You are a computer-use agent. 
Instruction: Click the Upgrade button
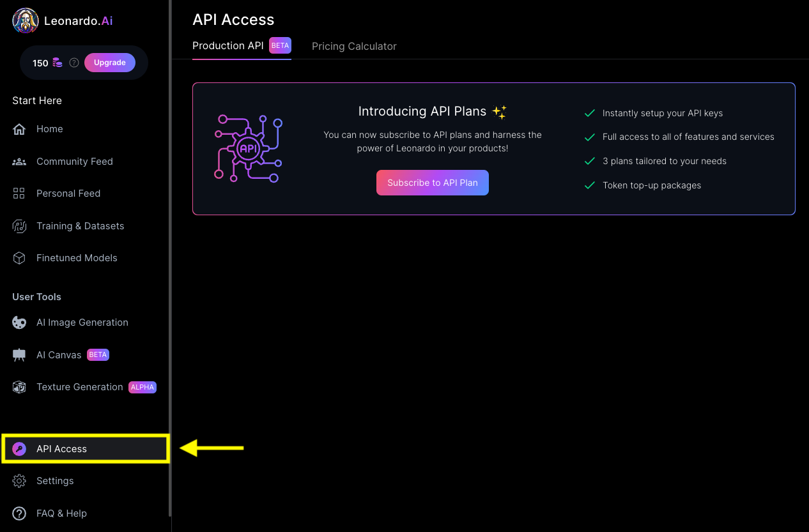pyautogui.click(x=110, y=63)
